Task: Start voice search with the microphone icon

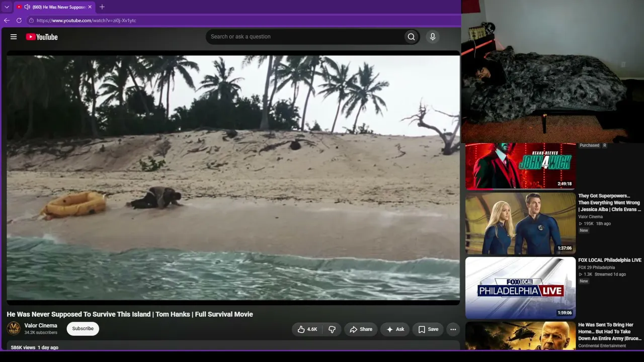Action: [x=432, y=37]
